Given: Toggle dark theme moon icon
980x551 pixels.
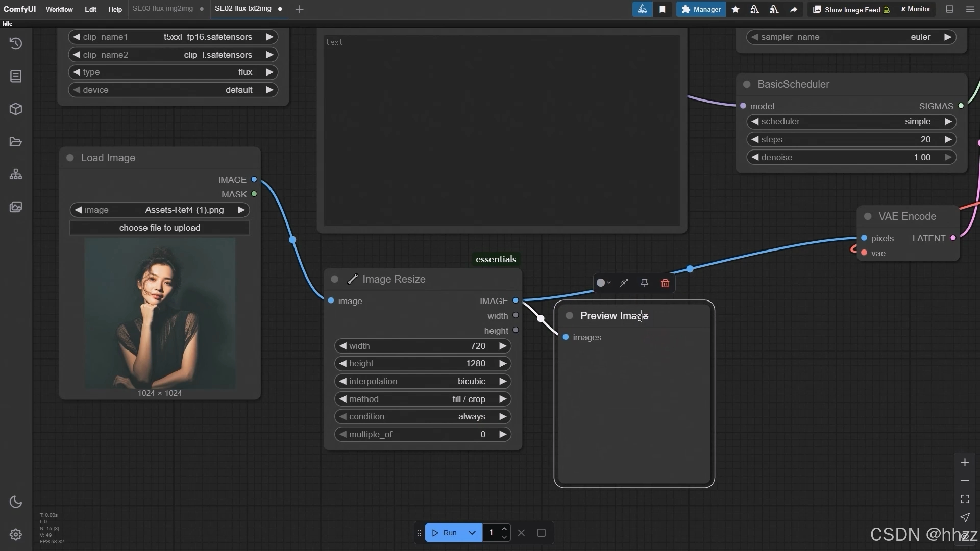Looking at the screenshot, I should (x=16, y=502).
